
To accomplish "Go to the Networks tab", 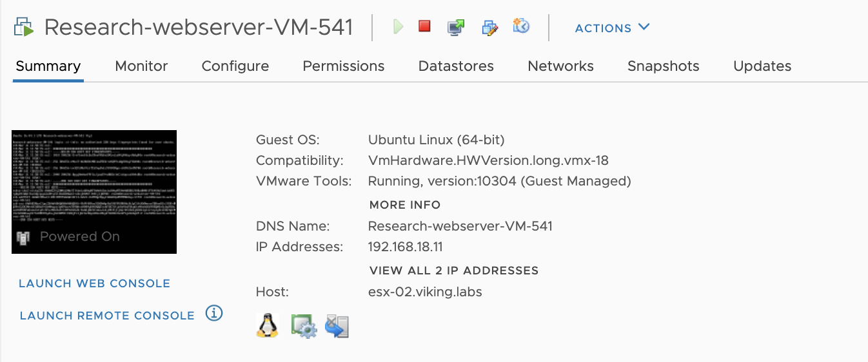I will click(x=560, y=66).
